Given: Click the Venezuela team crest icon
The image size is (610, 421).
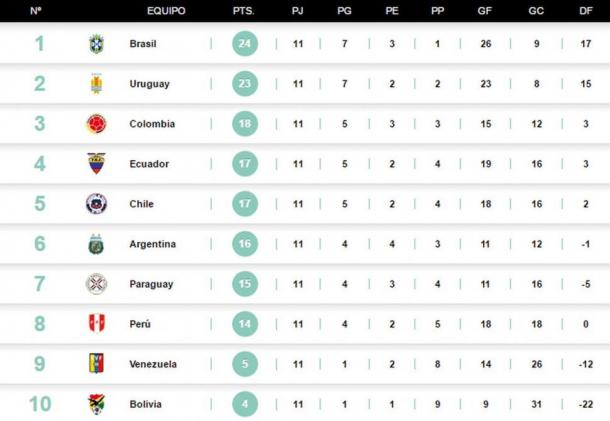Looking at the screenshot, I should click(96, 364).
